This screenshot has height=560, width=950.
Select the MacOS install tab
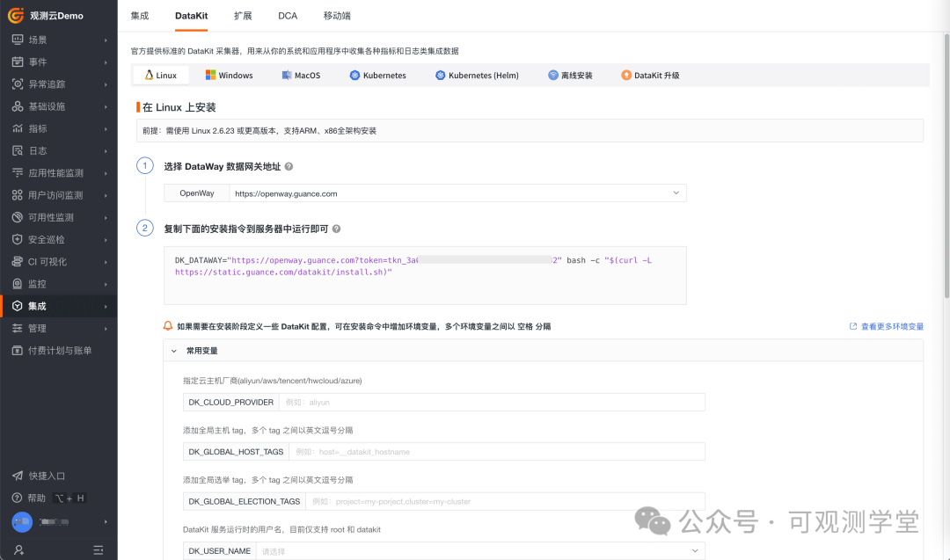[x=301, y=75]
